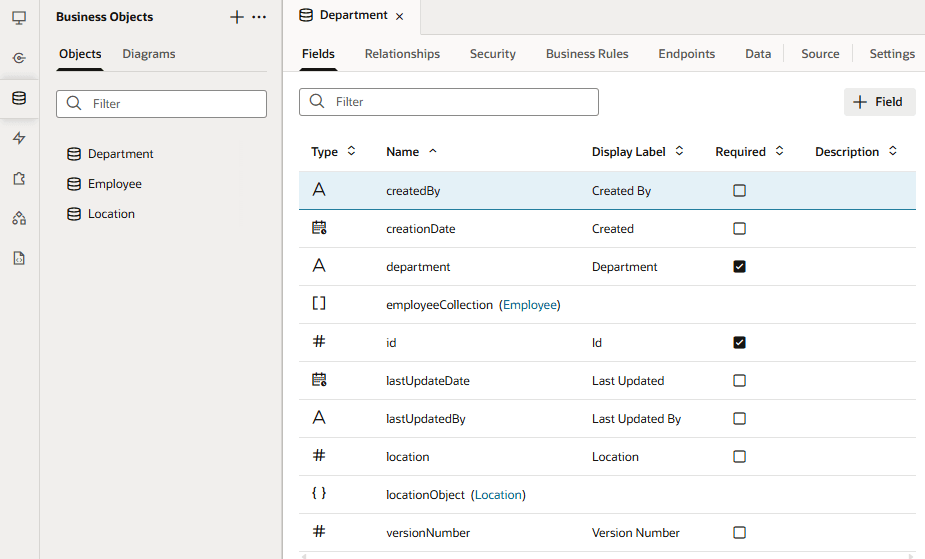Switch to the Security tab
Image resolution: width=925 pixels, height=559 pixels.
pos(493,54)
